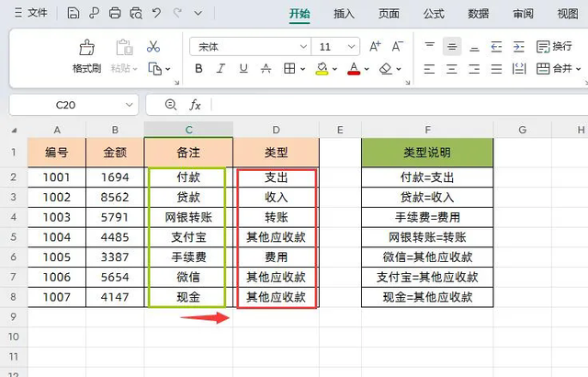Image resolution: width=588 pixels, height=377 pixels.
Task: Click the increase indent icon
Action: coord(518,47)
